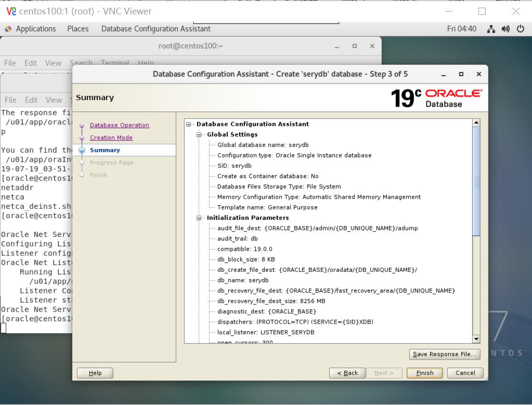The height and width of the screenshot is (405, 532).
Task: Click the Back button
Action: pyautogui.click(x=347, y=373)
